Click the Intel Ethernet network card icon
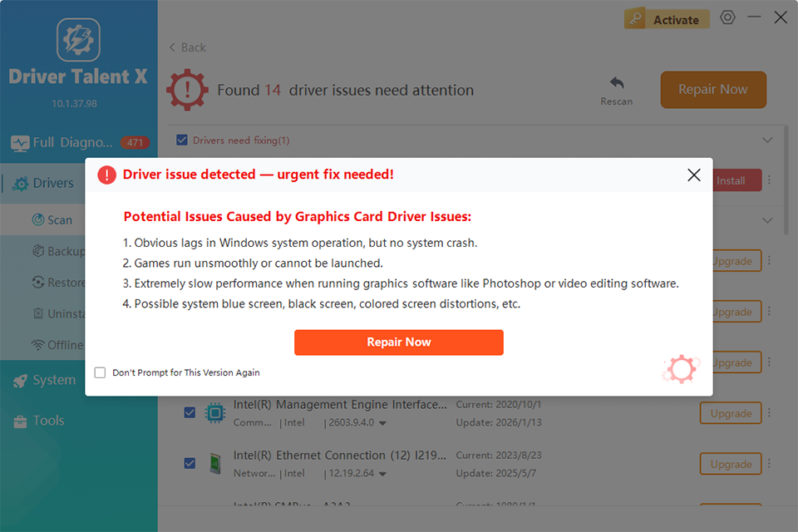 (215, 464)
